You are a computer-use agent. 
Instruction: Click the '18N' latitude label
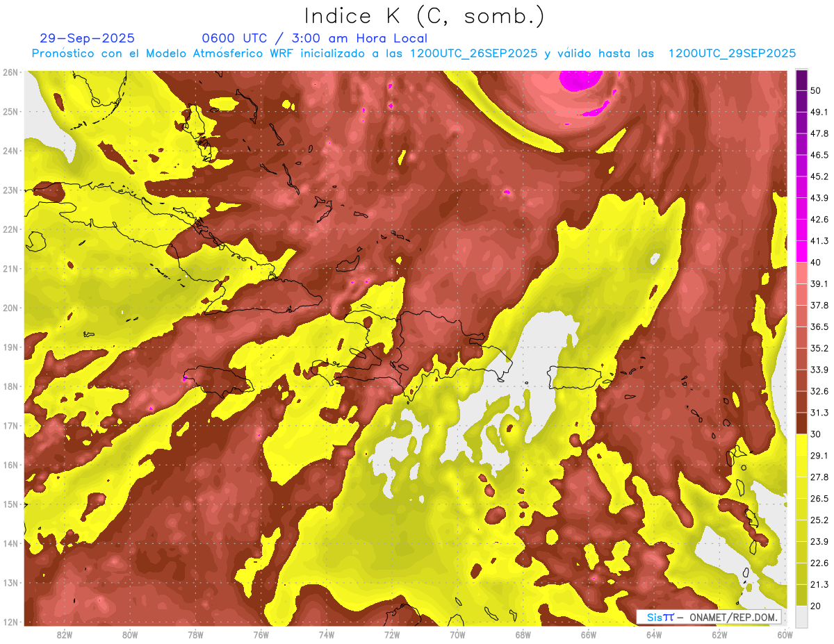(10, 386)
